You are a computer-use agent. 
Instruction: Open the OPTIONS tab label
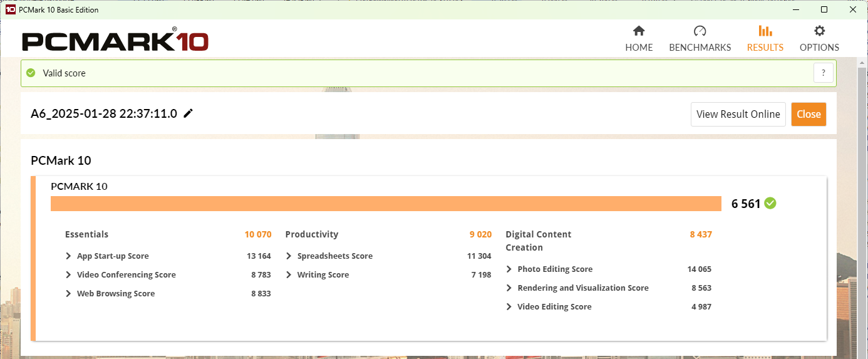[x=819, y=48]
